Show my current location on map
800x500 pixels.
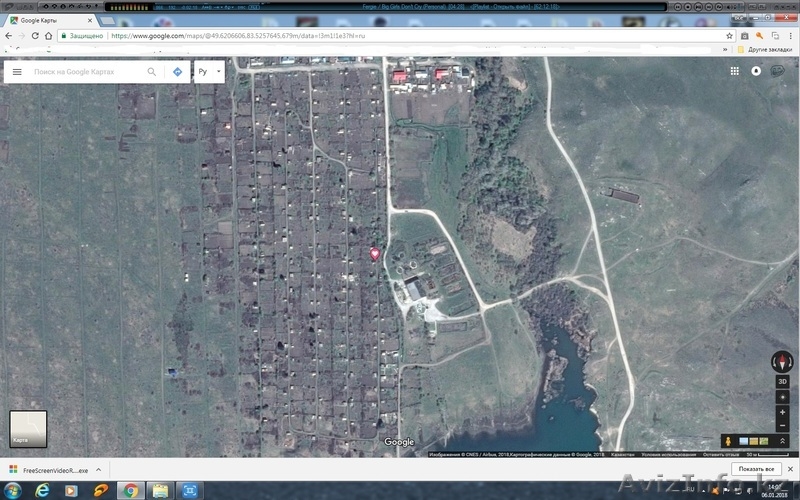pos(781,397)
